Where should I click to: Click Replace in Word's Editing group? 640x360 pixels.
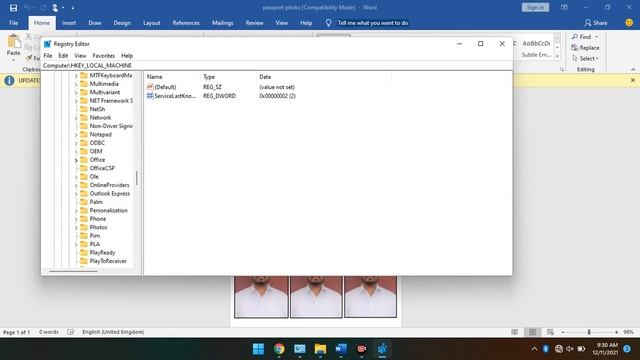tap(586, 48)
